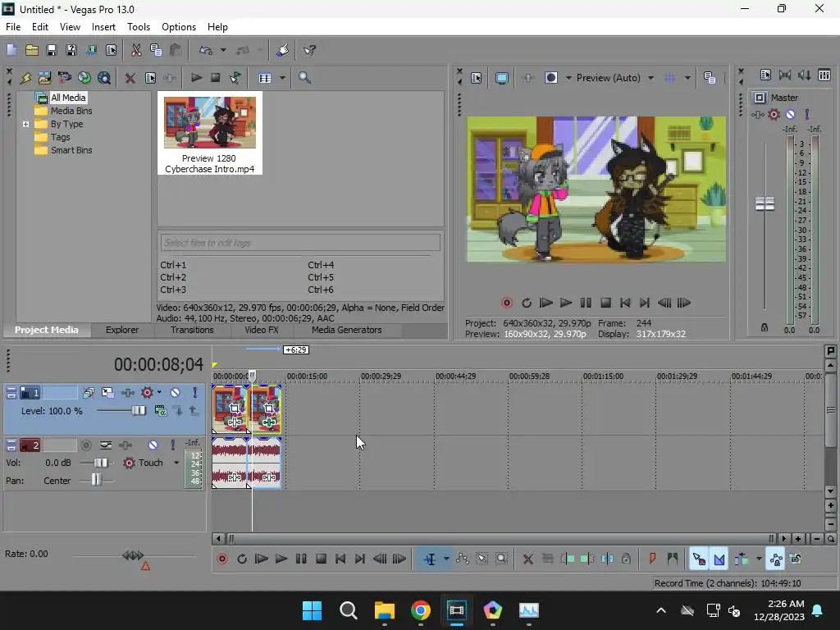Select the Zoom Edit tool in timeline toolbar
This screenshot has height=630, width=840.
pos(501,559)
